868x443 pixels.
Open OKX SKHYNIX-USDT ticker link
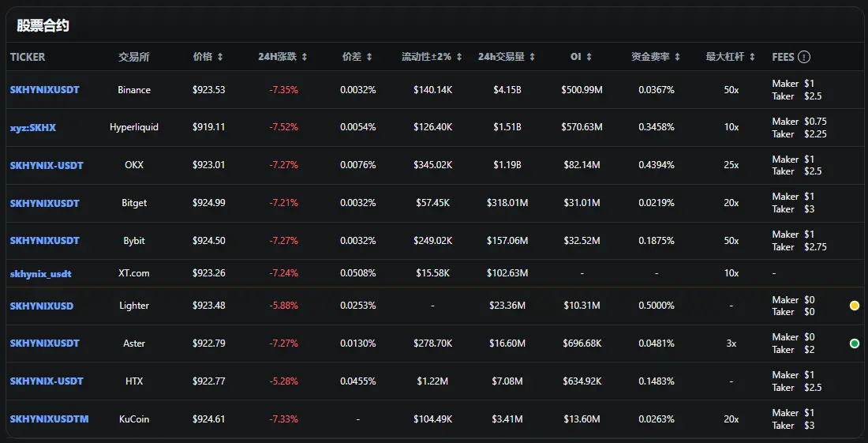(47, 165)
